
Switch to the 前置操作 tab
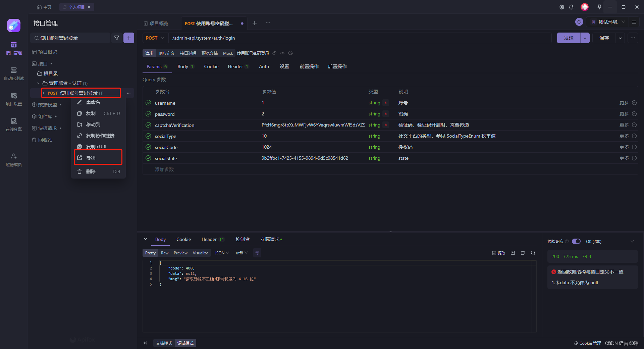[x=309, y=66]
